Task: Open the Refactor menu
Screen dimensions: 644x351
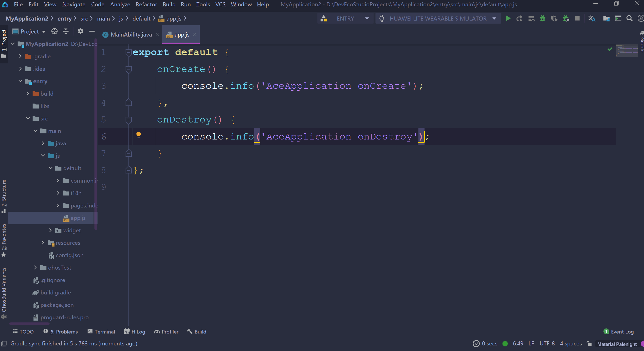Action: click(x=146, y=4)
